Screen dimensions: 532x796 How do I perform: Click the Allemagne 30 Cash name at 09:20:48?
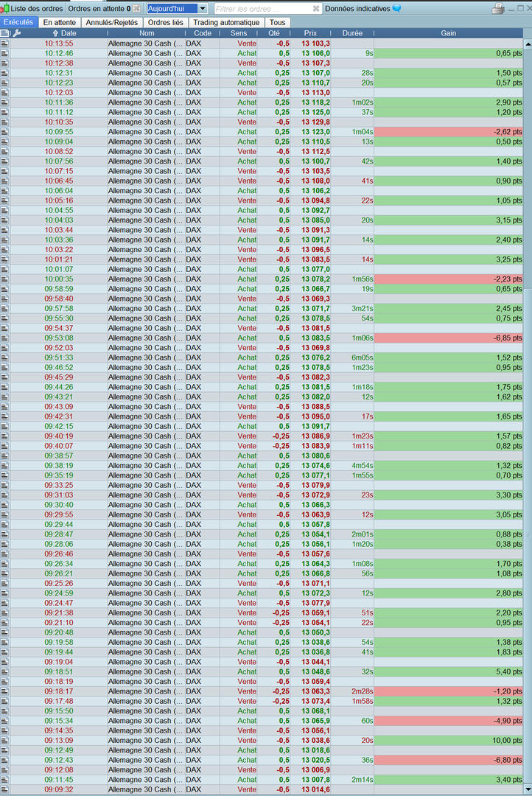145,632
